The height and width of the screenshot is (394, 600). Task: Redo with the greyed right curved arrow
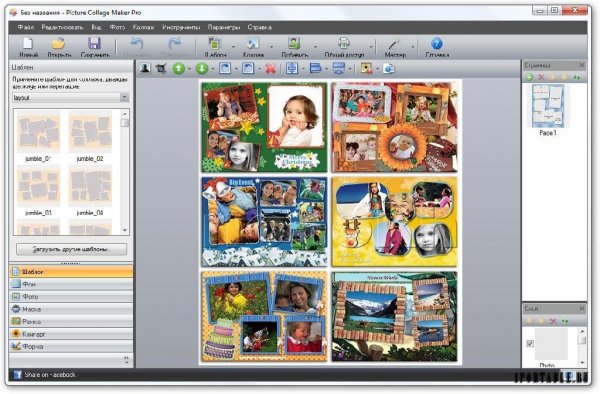[174, 44]
